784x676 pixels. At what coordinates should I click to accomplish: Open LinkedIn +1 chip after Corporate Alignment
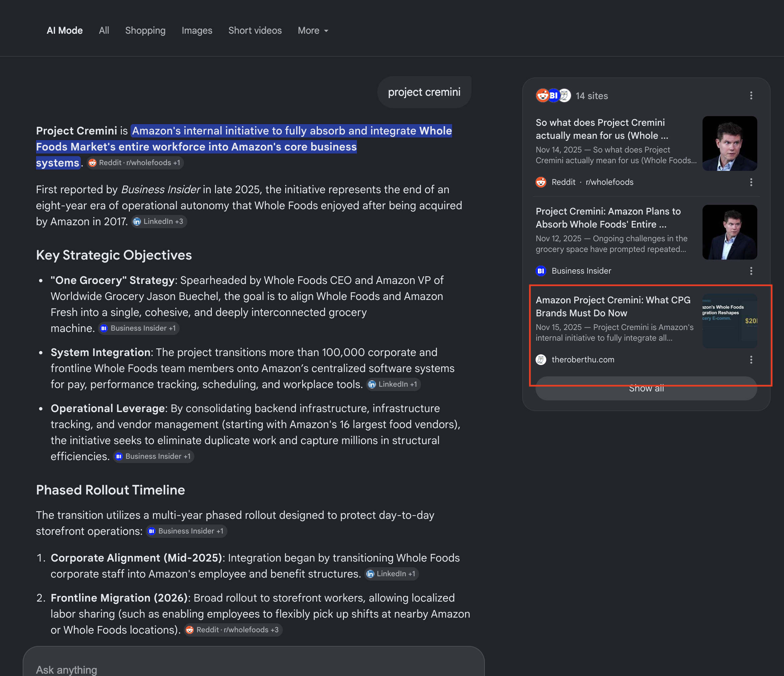(391, 574)
